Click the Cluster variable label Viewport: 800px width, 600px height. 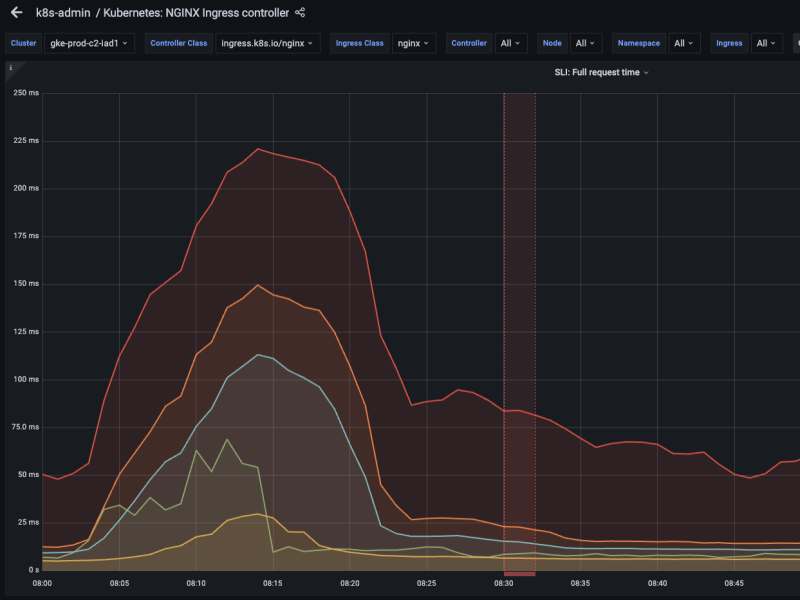[x=24, y=43]
